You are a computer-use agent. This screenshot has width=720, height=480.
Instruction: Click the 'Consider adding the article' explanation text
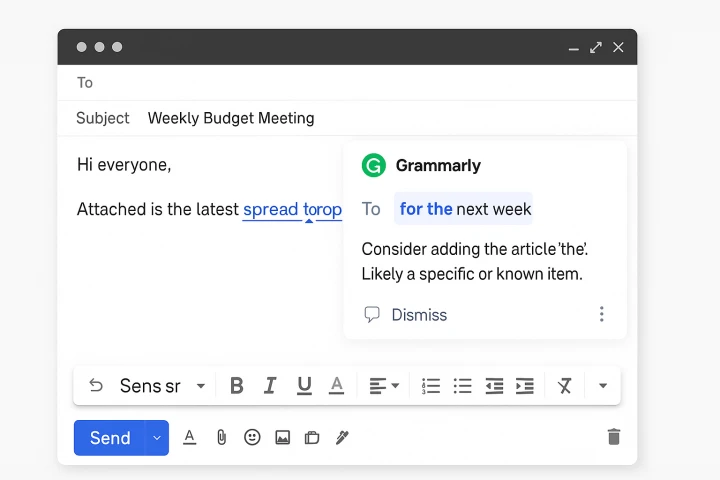[x=474, y=261]
